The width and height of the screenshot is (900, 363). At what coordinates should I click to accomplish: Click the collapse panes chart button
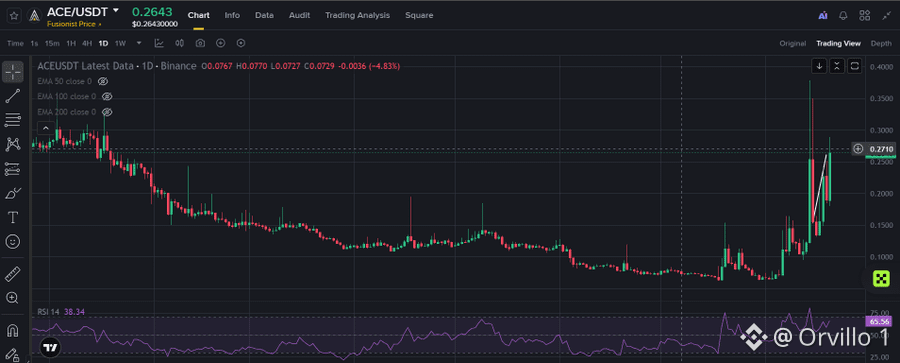(837, 66)
